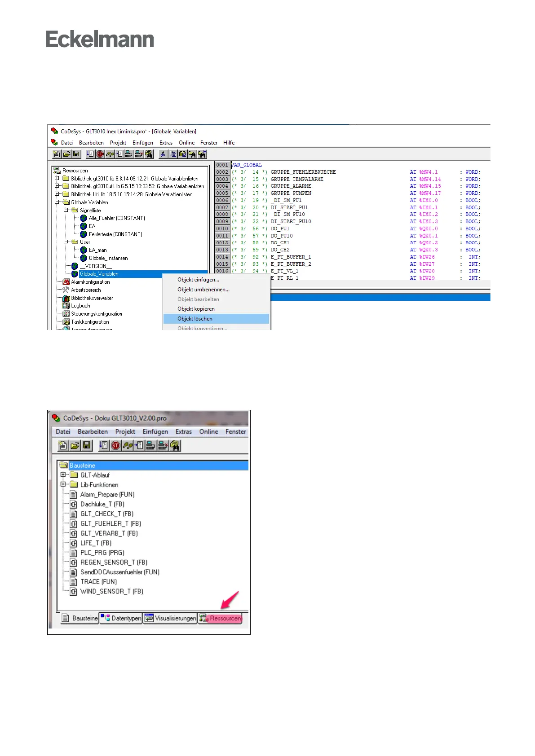
Task: Choose Objekt umbenennen... from context menu
Action: pyautogui.click(x=216, y=290)
